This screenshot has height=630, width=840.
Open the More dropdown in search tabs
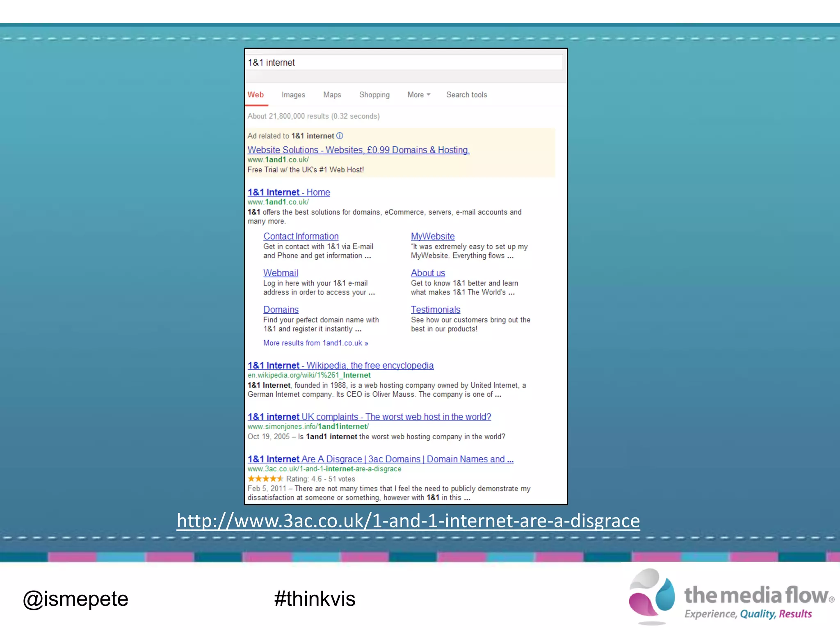tap(419, 95)
